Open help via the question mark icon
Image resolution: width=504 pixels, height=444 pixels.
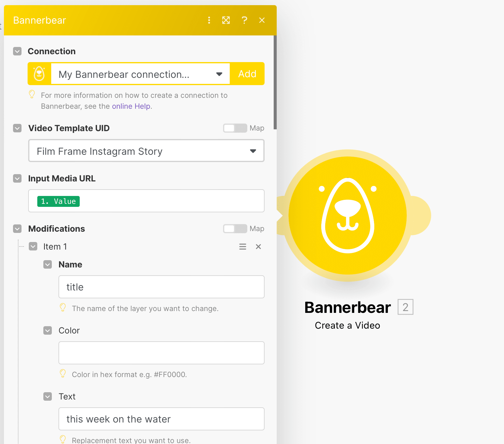244,20
